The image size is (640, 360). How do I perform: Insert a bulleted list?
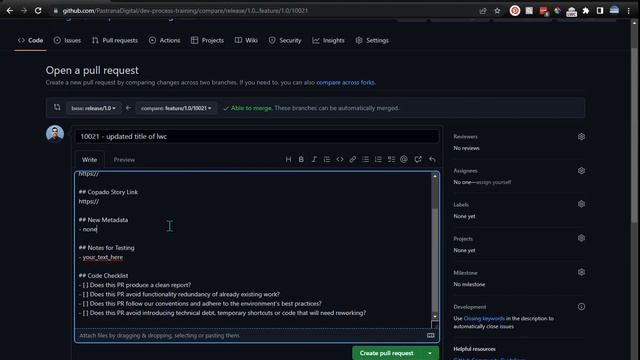(366, 159)
